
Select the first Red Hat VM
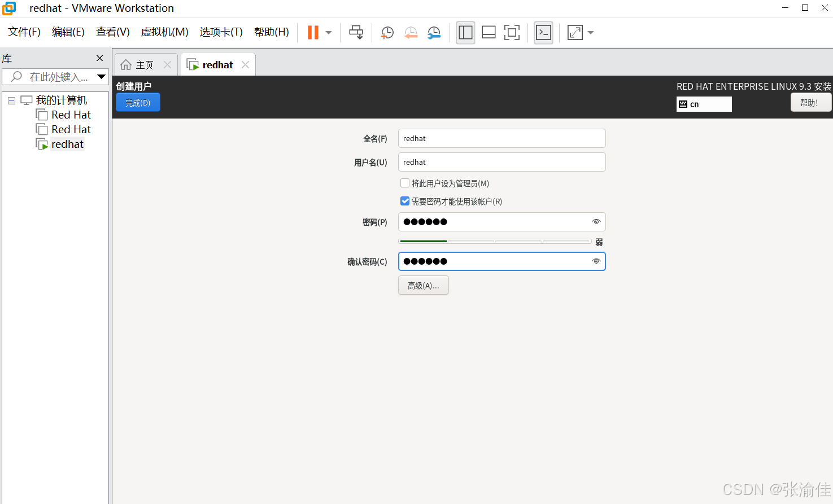click(x=71, y=115)
